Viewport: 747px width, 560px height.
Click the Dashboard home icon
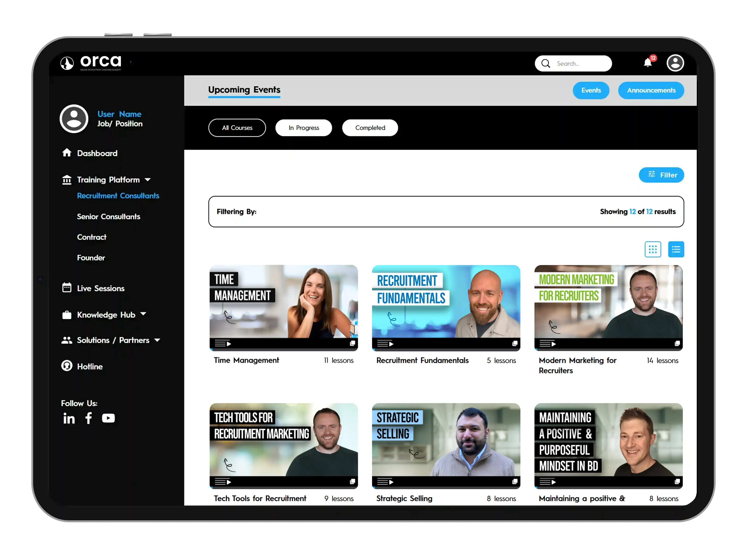tap(67, 153)
